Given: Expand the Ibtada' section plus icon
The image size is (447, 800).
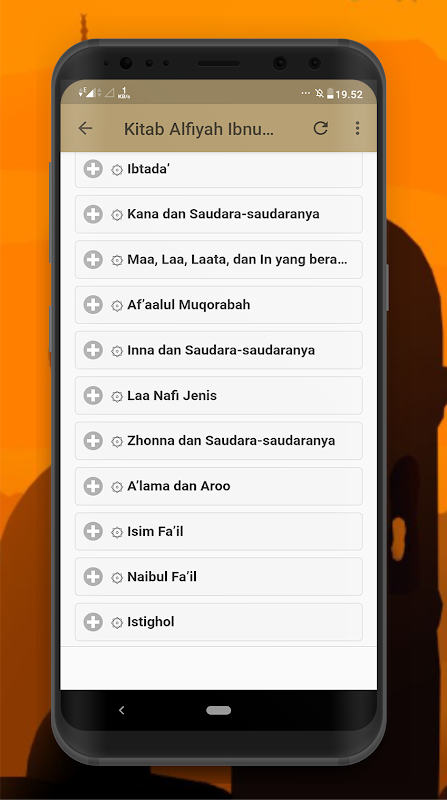Looking at the screenshot, I should 93,169.
